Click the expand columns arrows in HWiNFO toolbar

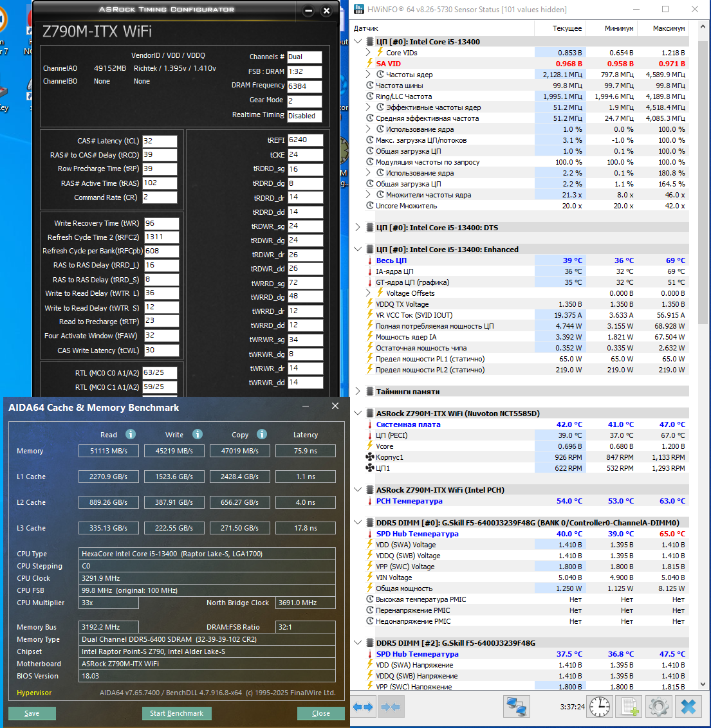click(363, 707)
